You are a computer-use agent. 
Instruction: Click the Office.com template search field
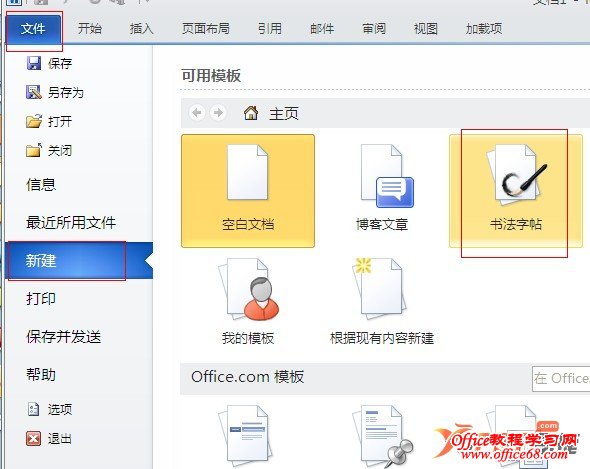click(x=561, y=378)
